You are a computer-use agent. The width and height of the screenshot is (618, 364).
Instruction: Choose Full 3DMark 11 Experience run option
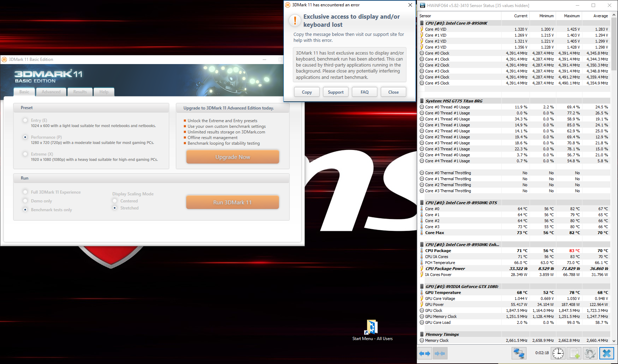pos(25,192)
